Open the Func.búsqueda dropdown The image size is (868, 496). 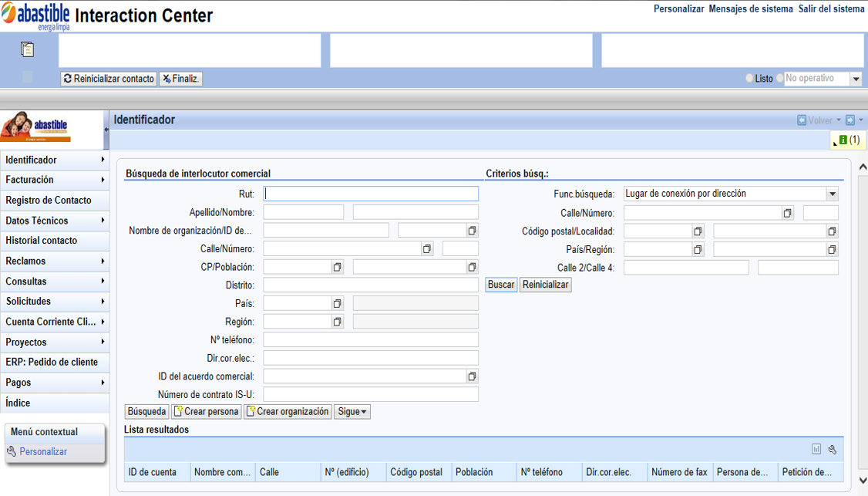point(832,194)
